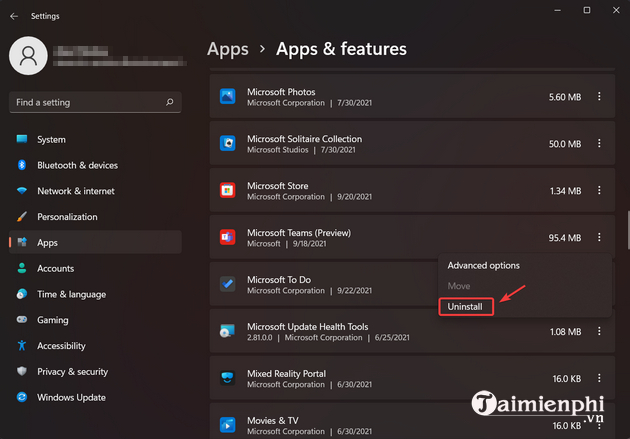Click the Microsoft To Do name text
The width and height of the screenshot is (630, 439).
click(x=279, y=280)
